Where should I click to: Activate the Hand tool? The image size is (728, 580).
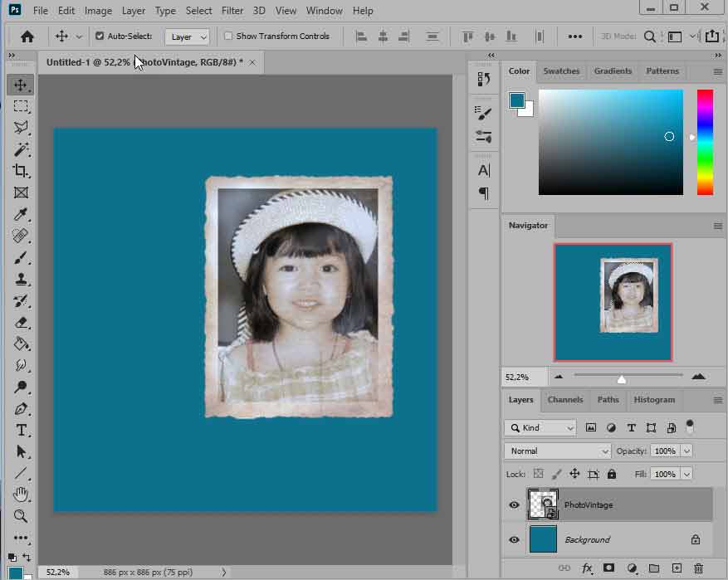21,495
